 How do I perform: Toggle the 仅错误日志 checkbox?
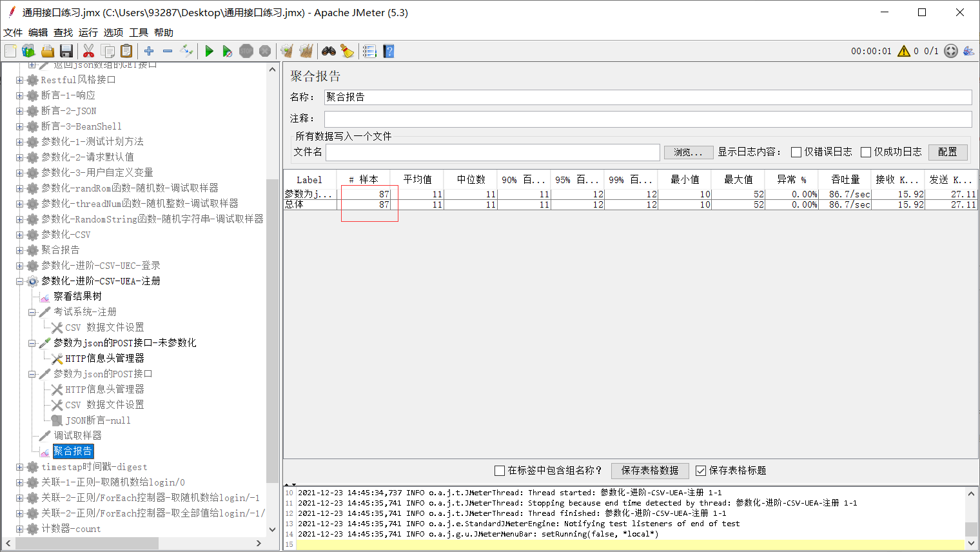[796, 152]
